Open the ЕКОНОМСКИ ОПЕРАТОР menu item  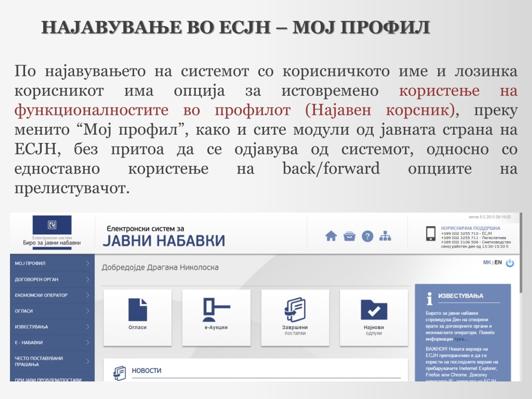(52, 295)
